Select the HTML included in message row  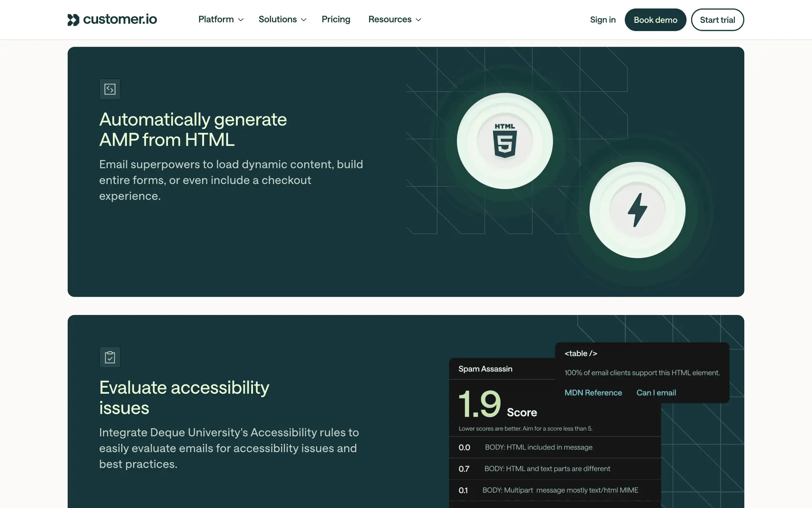coord(538,447)
